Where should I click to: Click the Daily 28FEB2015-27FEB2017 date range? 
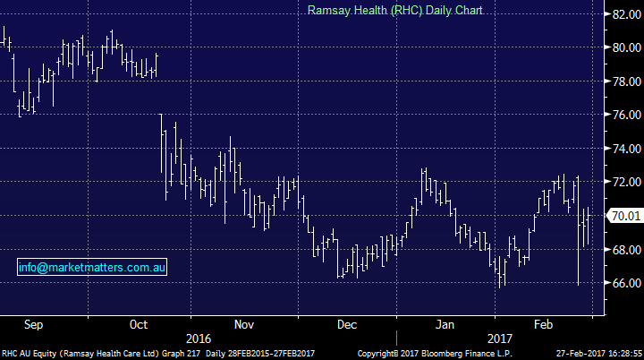pyautogui.click(x=260, y=354)
